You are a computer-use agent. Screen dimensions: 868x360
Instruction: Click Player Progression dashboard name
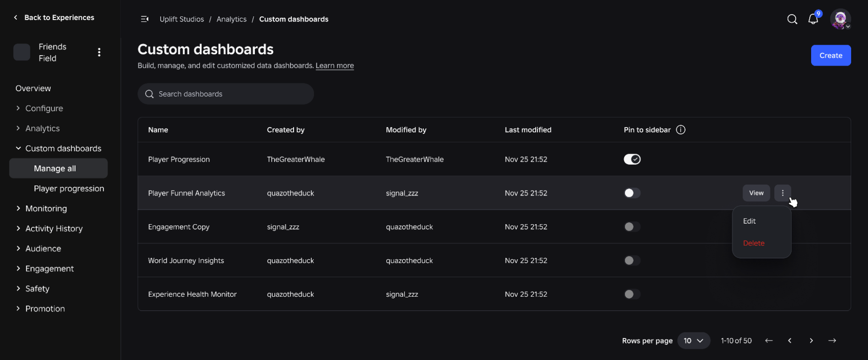point(179,159)
